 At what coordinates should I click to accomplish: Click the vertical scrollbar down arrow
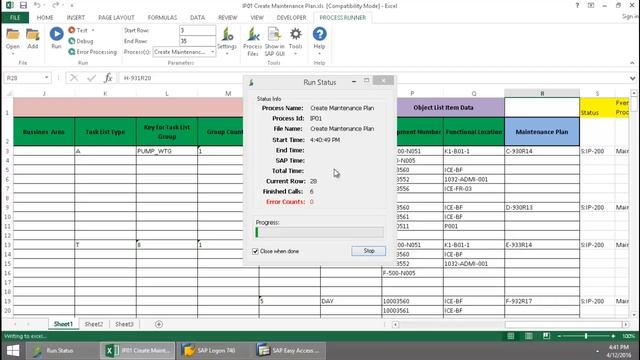(634, 315)
